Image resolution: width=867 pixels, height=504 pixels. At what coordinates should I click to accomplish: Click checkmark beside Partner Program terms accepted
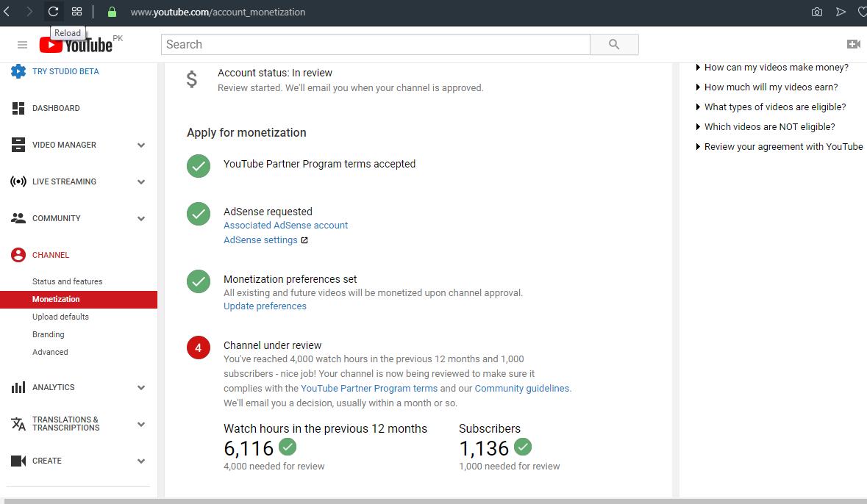199,166
